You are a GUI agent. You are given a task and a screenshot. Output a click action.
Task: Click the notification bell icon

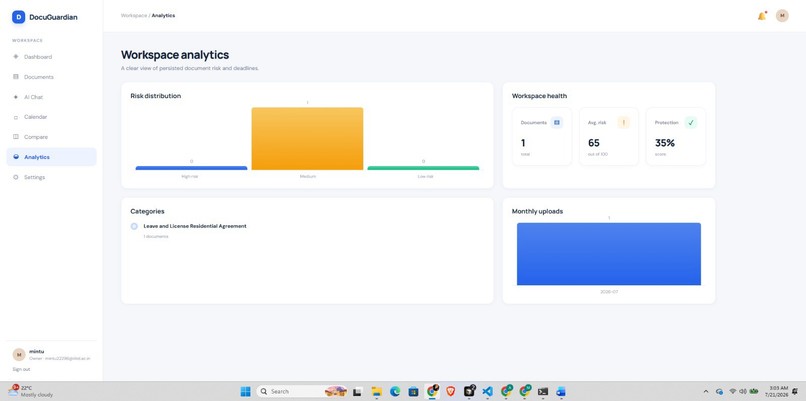(762, 16)
